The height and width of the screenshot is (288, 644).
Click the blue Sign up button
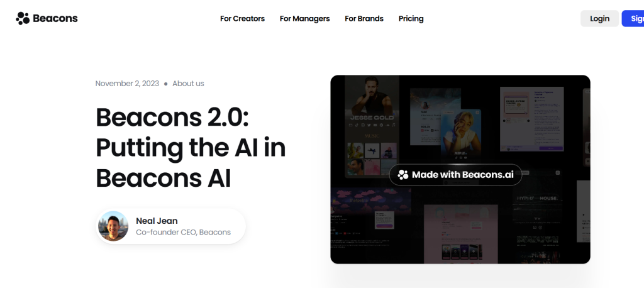point(633,18)
